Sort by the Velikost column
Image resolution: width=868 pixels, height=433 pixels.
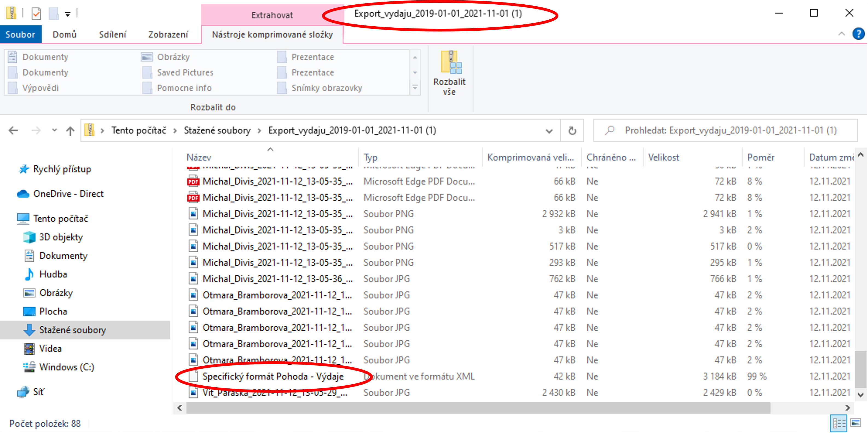pos(663,157)
